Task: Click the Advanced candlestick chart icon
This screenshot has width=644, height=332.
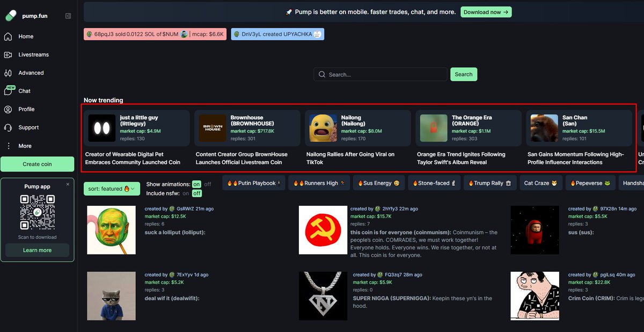Action: 8,73
